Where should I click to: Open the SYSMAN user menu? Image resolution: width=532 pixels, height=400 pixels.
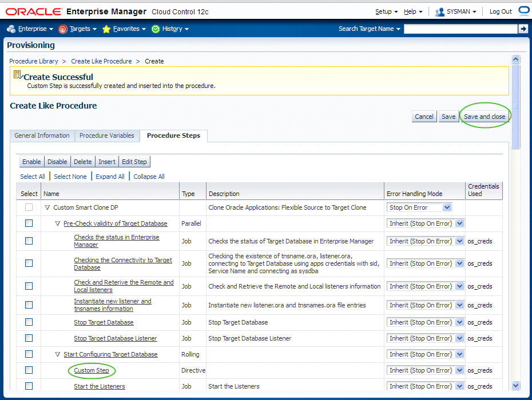pyautogui.click(x=462, y=11)
